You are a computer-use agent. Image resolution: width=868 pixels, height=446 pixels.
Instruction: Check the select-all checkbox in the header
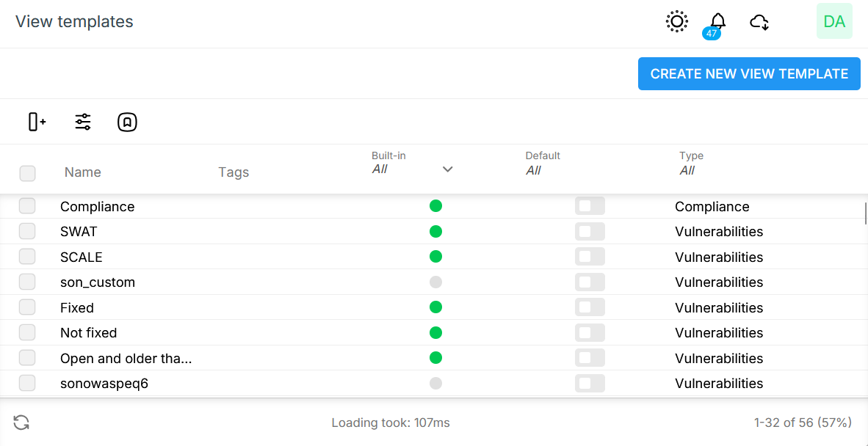tap(27, 173)
